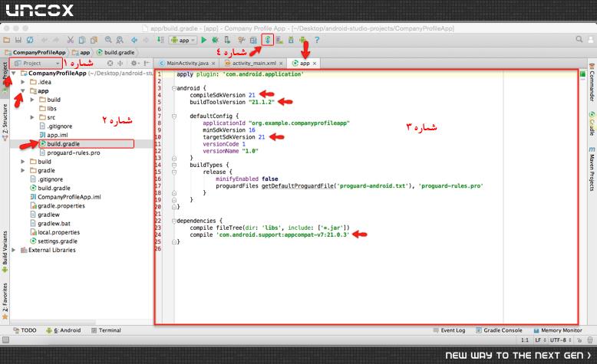The height and width of the screenshot is (364, 597).
Task: Expand External Libraries node
Action: [x=14, y=250]
